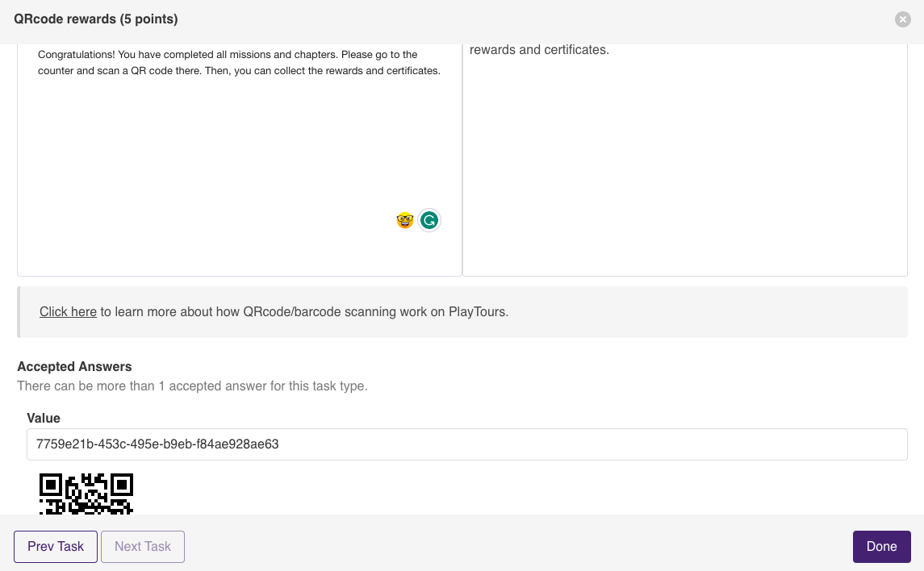Click the QRcode rewards dialog title
The width and height of the screenshot is (924, 571).
point(95,19)
